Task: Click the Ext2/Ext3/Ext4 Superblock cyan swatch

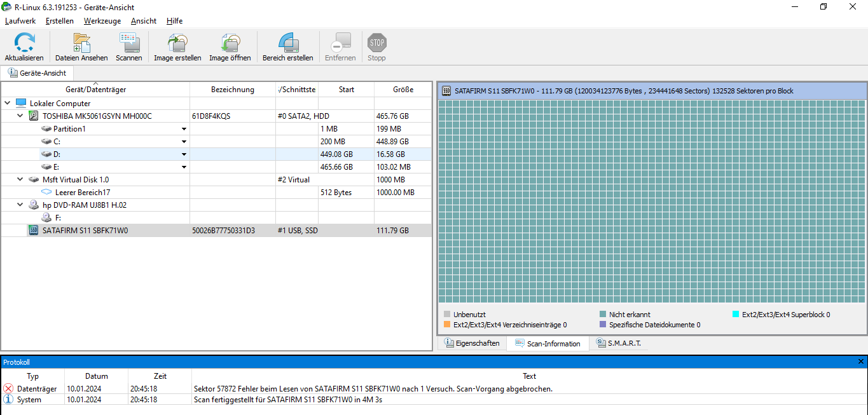Action: [x=736, y=314]
